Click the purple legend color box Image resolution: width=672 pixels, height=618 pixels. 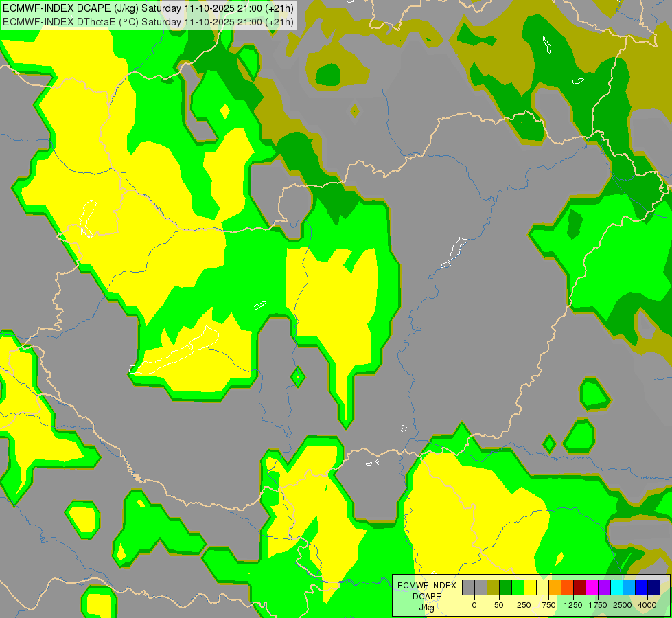[x=604, y=587]
